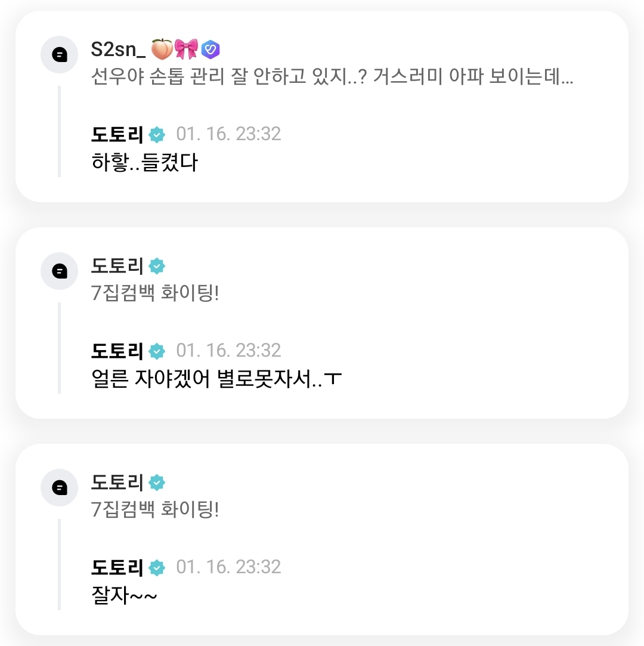Click 도토리 avatar in middle comment card

point(59,271)
